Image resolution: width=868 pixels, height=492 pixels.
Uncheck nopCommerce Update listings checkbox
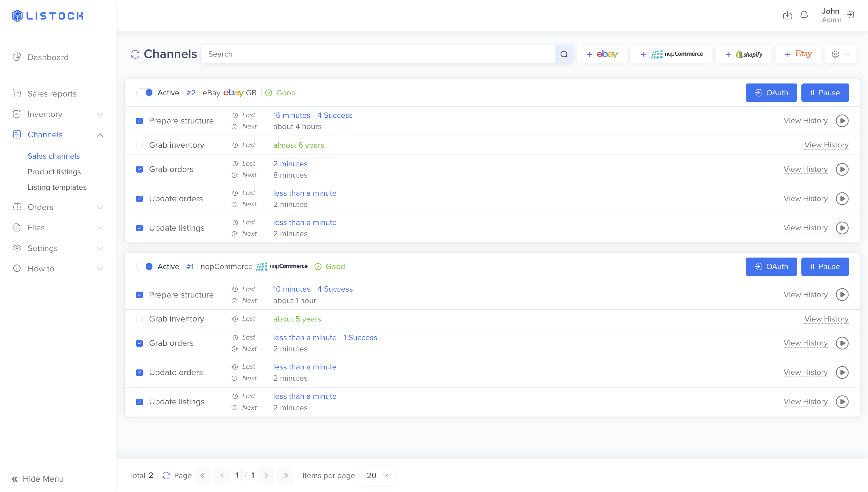point(139,402)
